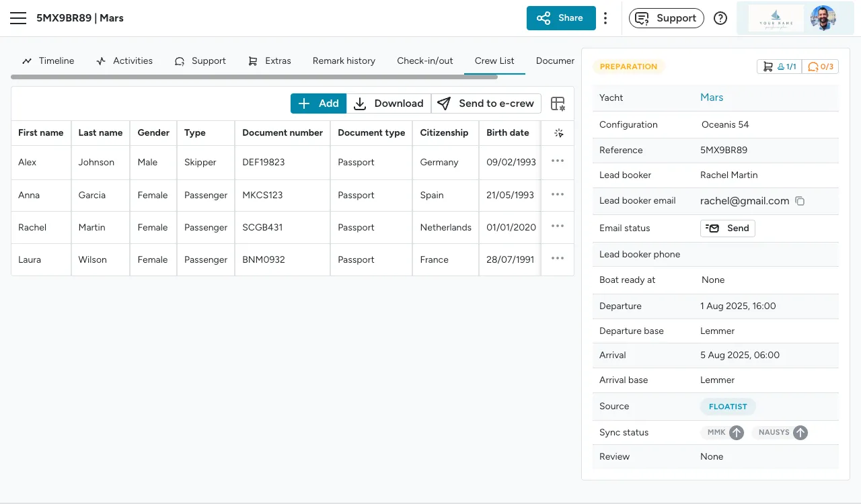This screenshot has height=504, width=861.
Task: Click the help question mark icon
Action: click(720, 18)
